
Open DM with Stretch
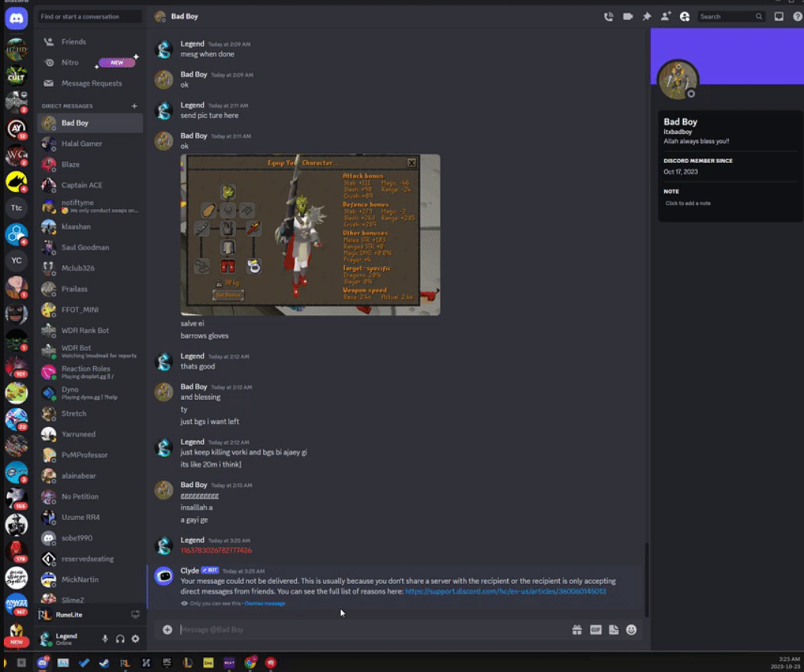pyautogui.click(x=90, y=413)
